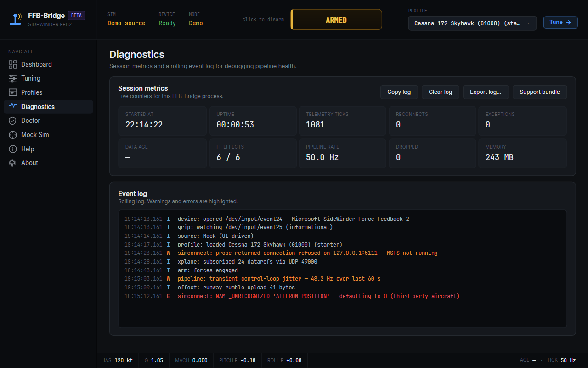Viewport: 588px width, 368px height.
Task: Click the Profiles card icon
Action: tap(13, 92)
